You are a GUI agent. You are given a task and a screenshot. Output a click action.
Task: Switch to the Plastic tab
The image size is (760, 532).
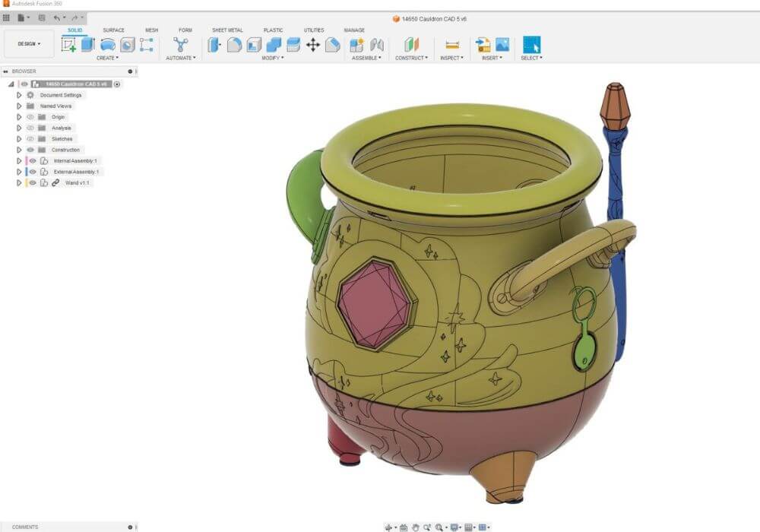tap(273, 30)
